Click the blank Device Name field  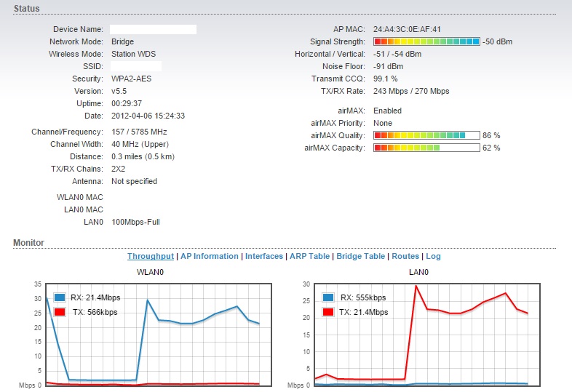click(x=153, y=29)
